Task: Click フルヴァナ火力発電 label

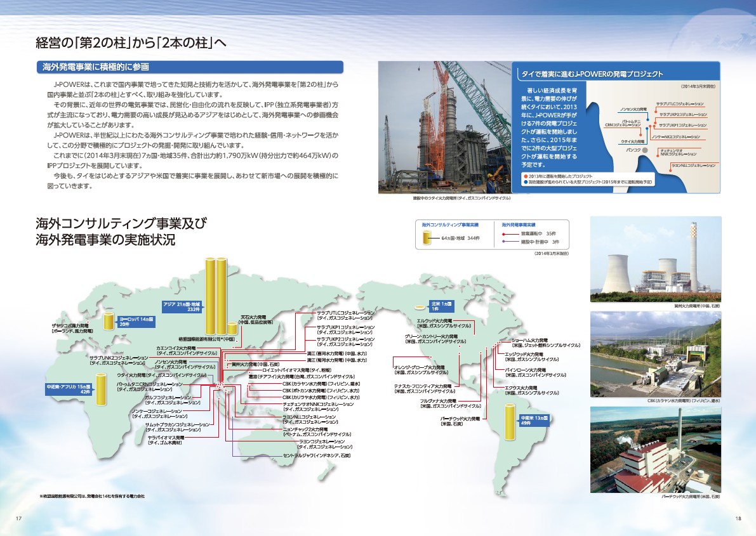Action: pyautogui.click(x=450, y=403)
